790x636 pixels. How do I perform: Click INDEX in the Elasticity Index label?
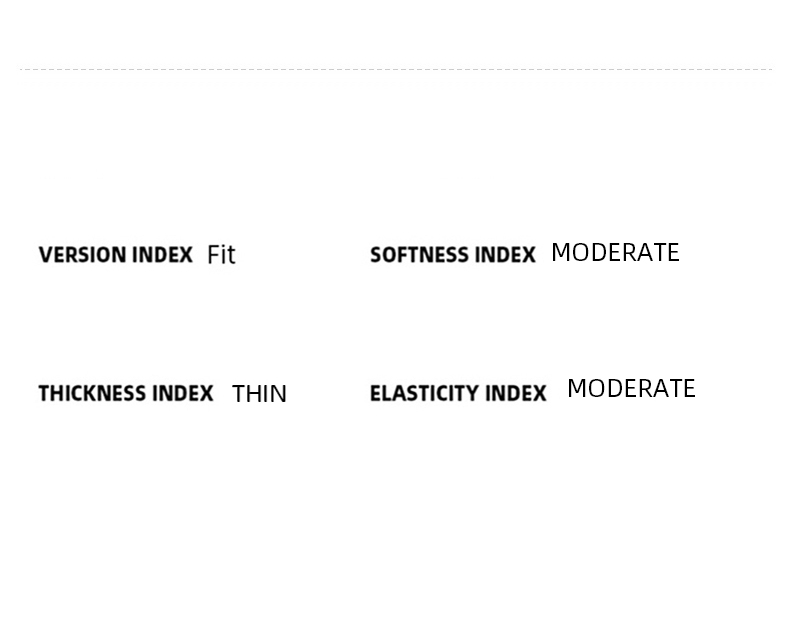[516, 393]
